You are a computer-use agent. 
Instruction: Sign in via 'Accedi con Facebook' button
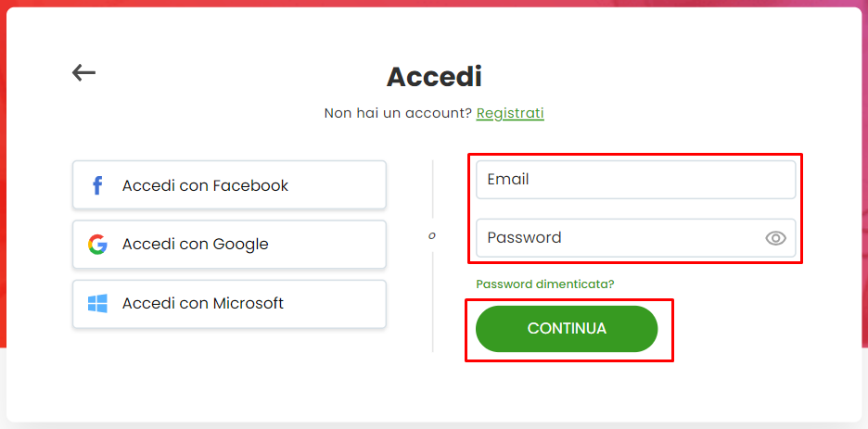(x=229, y=185)
